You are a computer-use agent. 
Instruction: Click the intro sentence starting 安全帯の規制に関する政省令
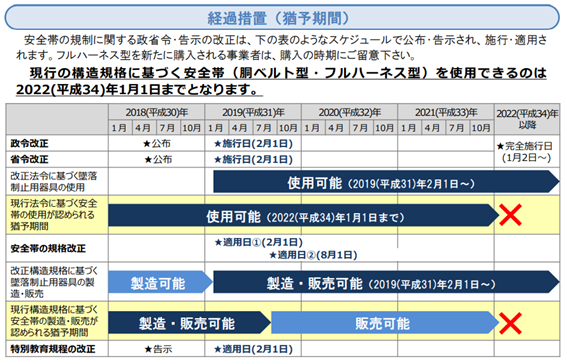(282, 47)
